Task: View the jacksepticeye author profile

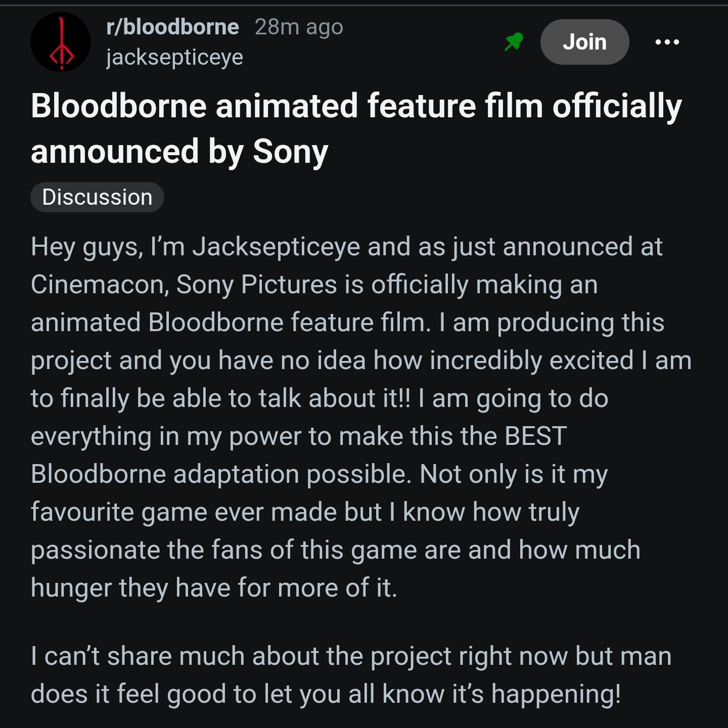Action: pyautogui.click(x=174, y=57)
